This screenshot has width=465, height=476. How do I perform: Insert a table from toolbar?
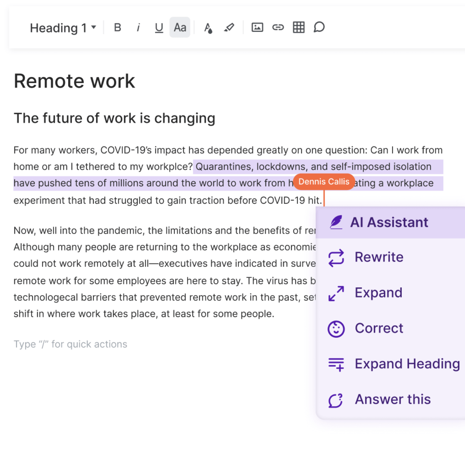pyautogui.click(x=299, y=27)
